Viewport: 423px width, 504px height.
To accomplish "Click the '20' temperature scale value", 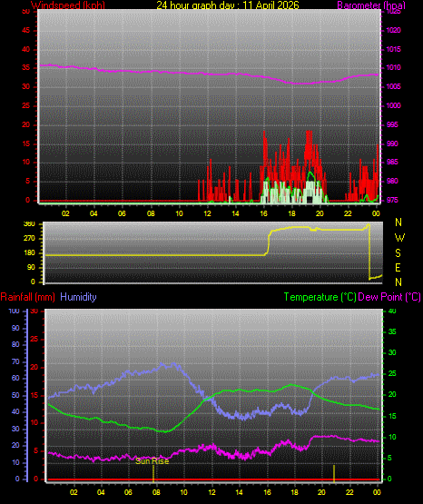I will pyautogui.click(x=392, y=395).
